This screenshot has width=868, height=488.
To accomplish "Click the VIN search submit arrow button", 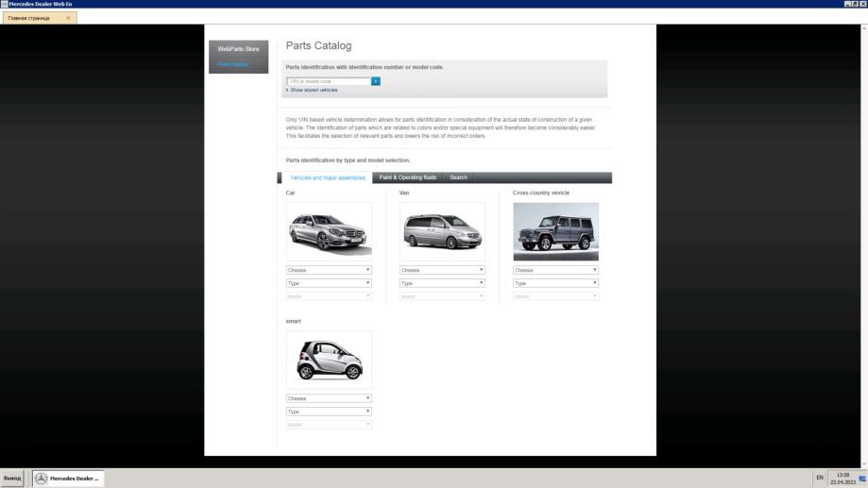I will (x=375, y=81).
